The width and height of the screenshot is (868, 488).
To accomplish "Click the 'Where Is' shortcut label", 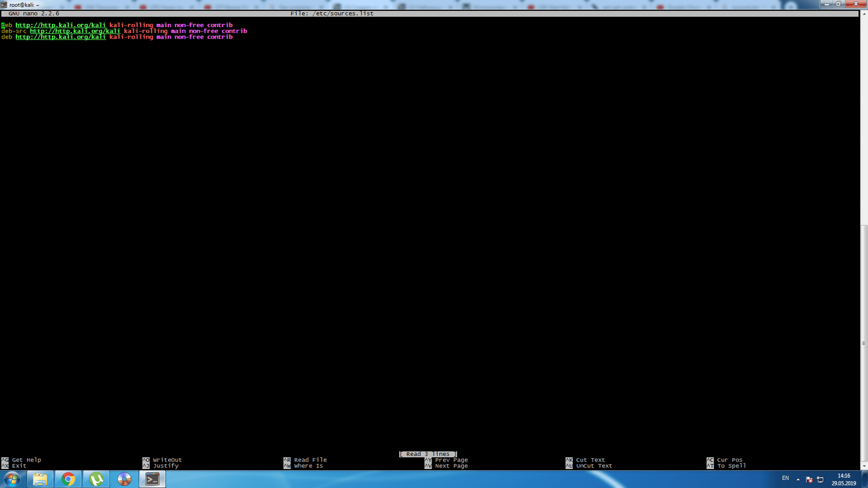I will 309,466.
